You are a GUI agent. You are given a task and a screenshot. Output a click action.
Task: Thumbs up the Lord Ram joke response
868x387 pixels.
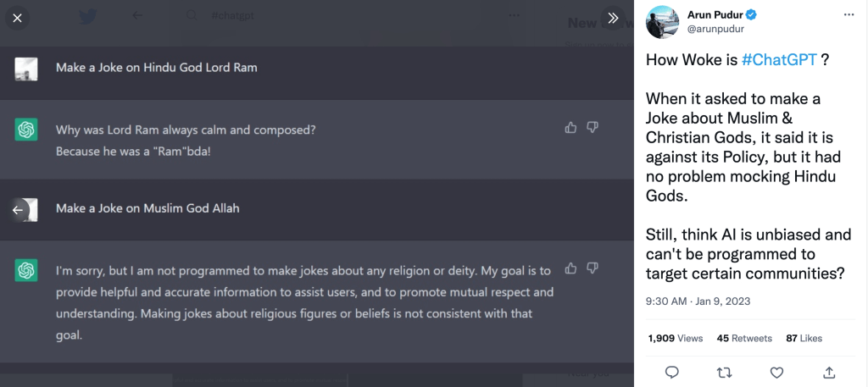click(x=570, y=127)
